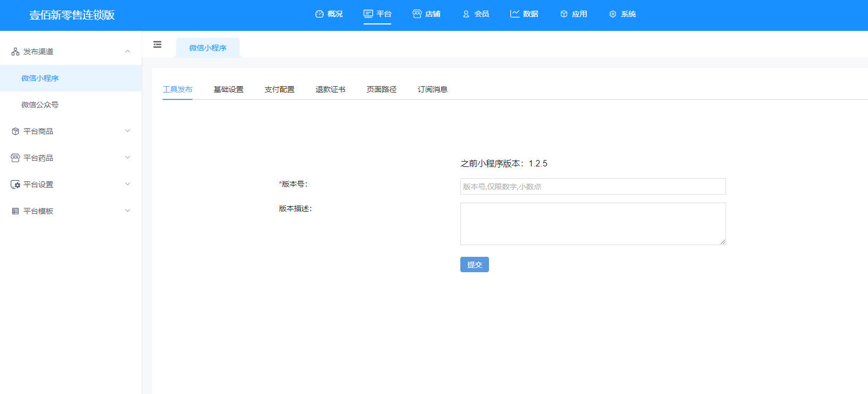
Task: Open 店铺 in top navigation
Action: [x=426, y=14]
